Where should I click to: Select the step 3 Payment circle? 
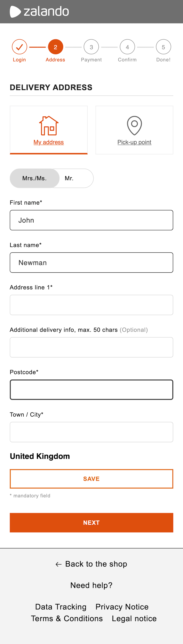click(x=91, y=47)
